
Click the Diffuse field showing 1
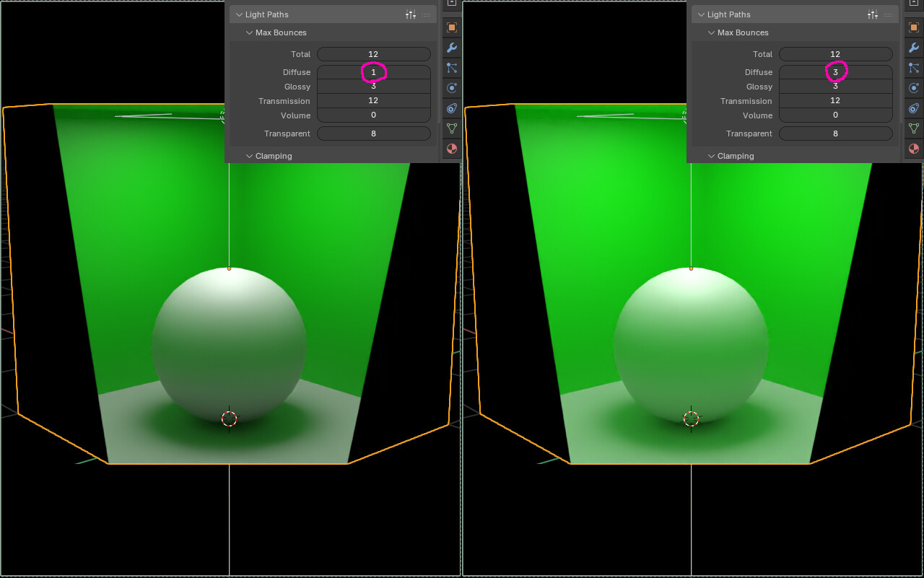374,72
